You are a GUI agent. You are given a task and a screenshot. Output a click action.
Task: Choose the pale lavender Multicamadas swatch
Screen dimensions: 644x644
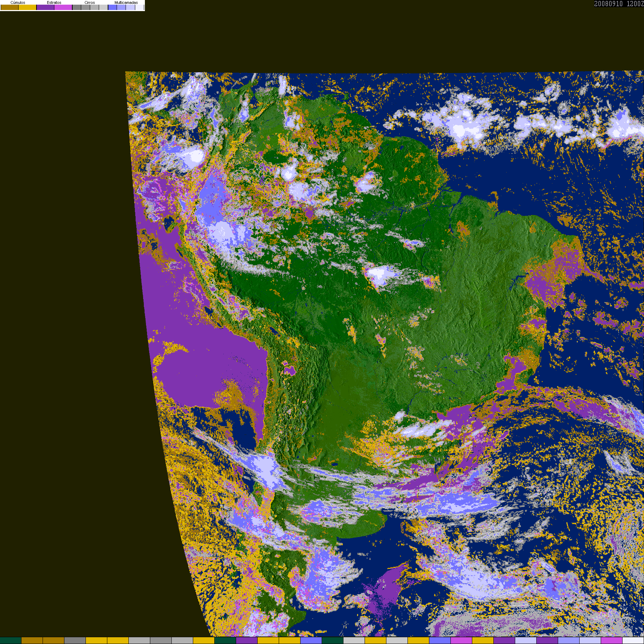130,7
